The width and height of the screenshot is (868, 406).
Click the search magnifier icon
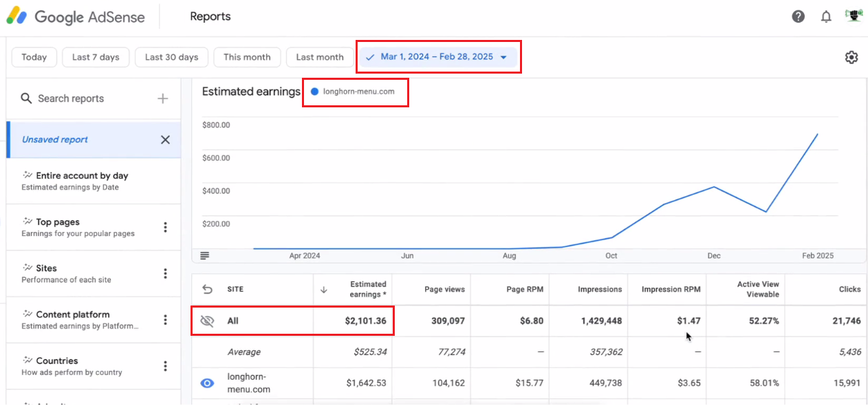point(27,98)
